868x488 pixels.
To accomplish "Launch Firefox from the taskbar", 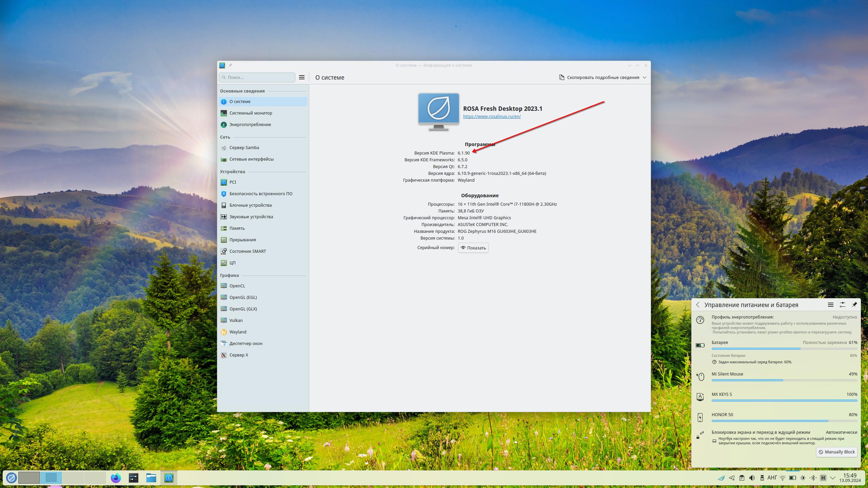I will pyautogui.click(x=116, y=478).
